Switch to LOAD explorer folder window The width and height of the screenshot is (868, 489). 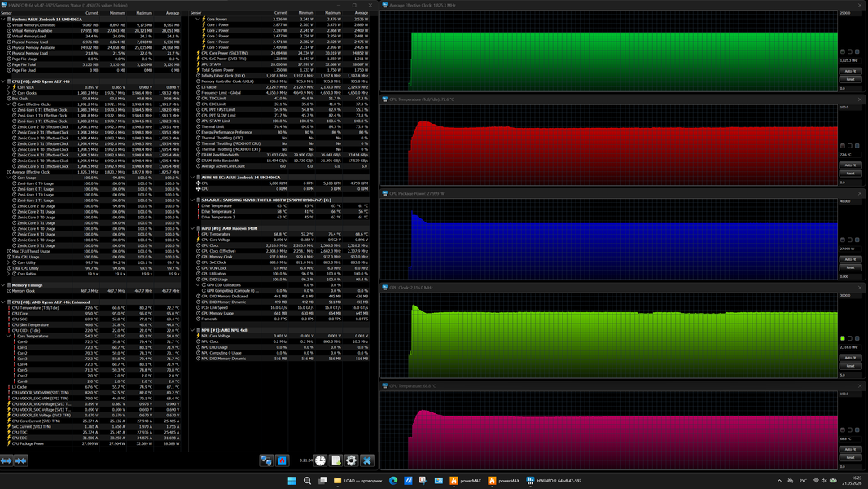coord(357,481)
